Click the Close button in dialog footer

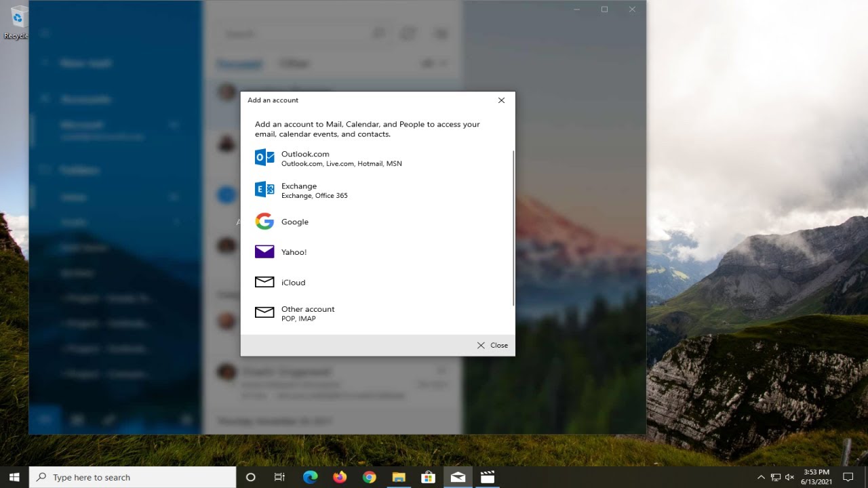(492, 345)
